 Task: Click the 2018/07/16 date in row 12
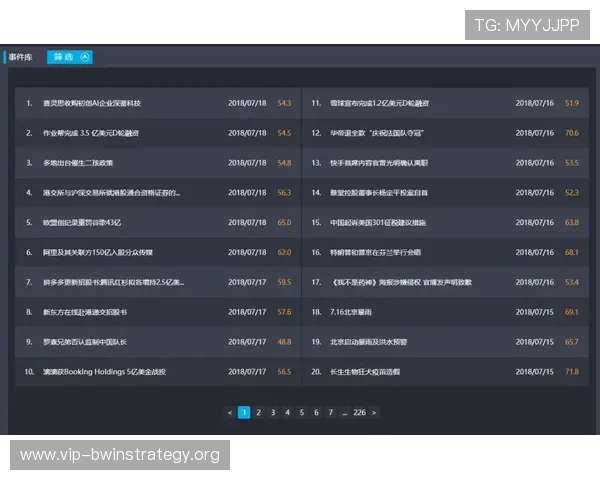[535, 133]
